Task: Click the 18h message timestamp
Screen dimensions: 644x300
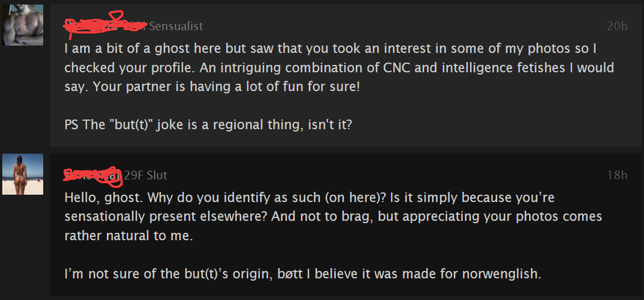Action: point(617,175)
